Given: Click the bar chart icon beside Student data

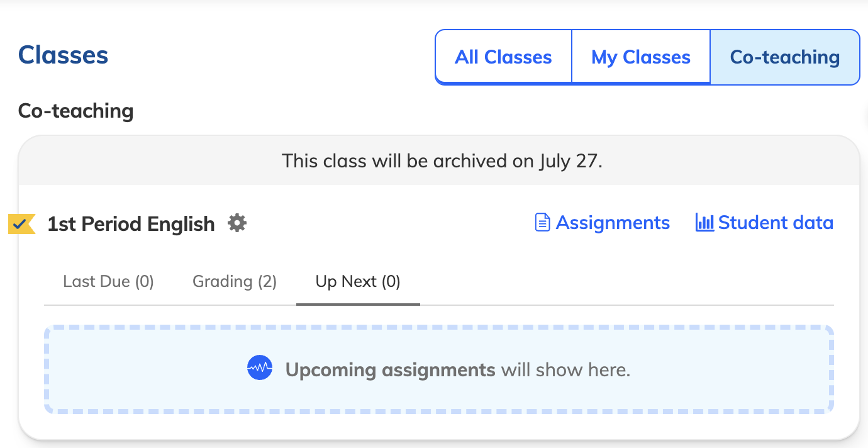Looking at the screenshot, I should click(x=704, y=222).
